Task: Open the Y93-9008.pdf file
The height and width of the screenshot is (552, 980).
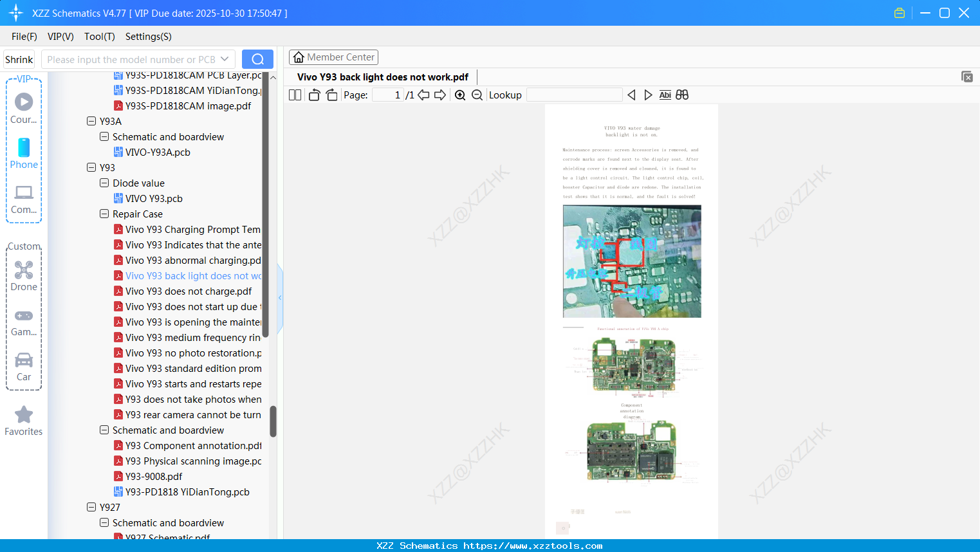Action: coord(154,477)
